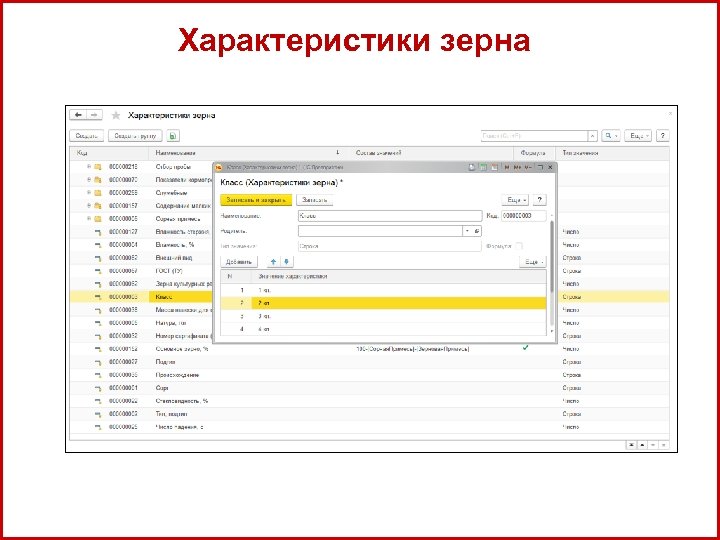
Task: Click the M+ button in dialog title bar
Action: coord(518,168)
